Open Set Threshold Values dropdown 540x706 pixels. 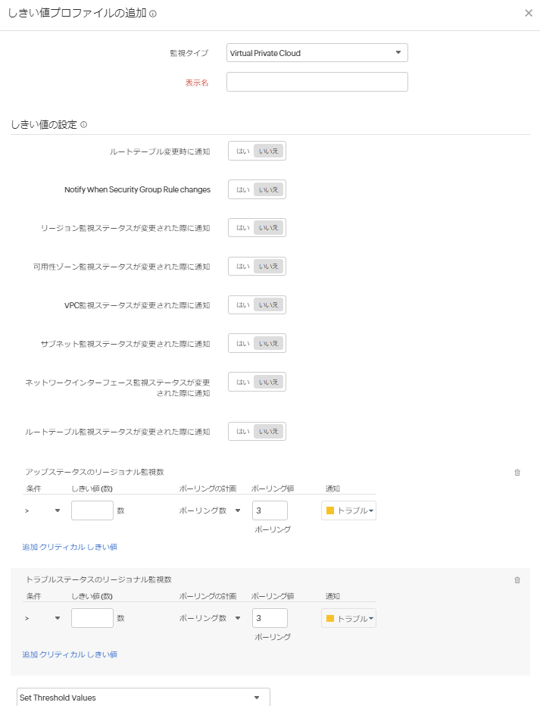(143, 697)
